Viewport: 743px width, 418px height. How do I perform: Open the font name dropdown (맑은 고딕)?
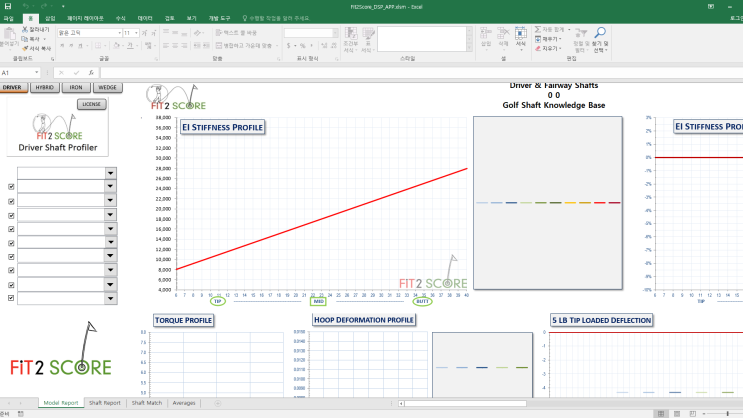point(119,33)
